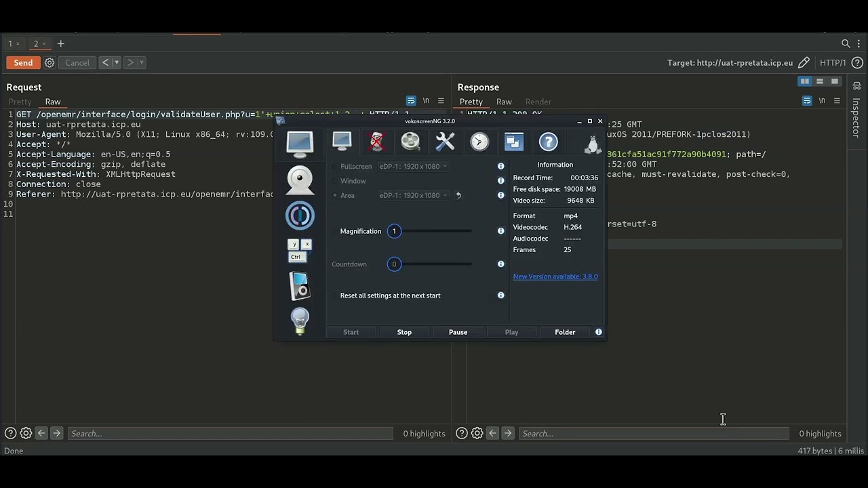Click the Stop recording button
The width and height of the screenshot is (868, 488).
click(x=404, y=332)
